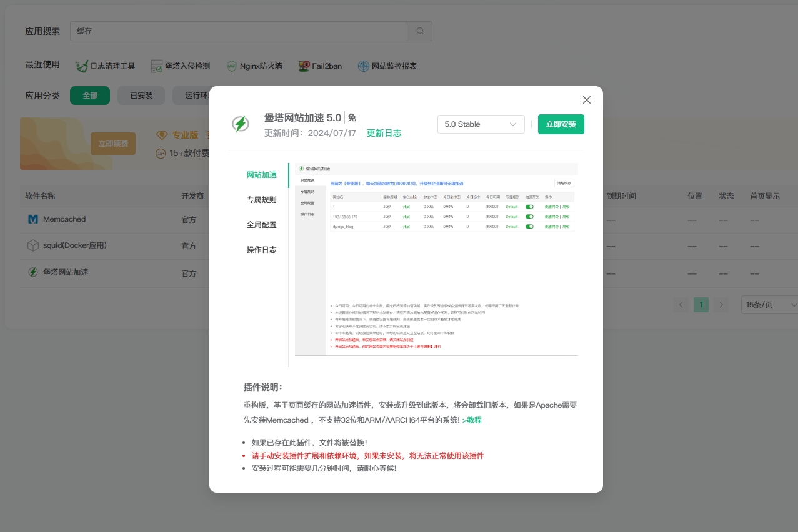Go to page 1 in pagination
The height and width of the screenshot is (532, 798).
tap(701, 305)
